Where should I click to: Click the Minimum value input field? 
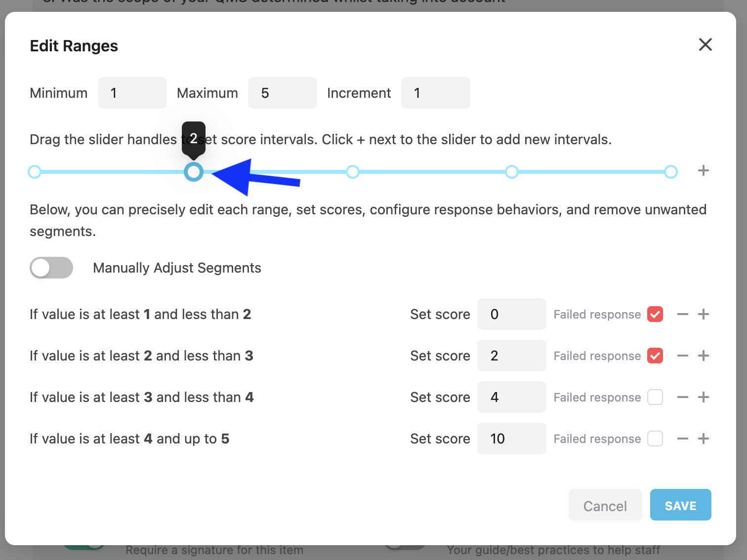pos(132,93)
